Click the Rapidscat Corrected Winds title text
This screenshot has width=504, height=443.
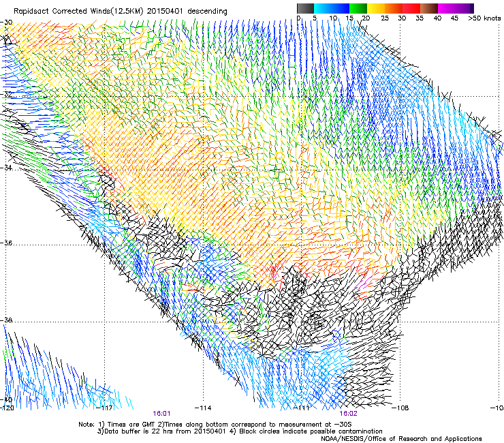[121, 12]
